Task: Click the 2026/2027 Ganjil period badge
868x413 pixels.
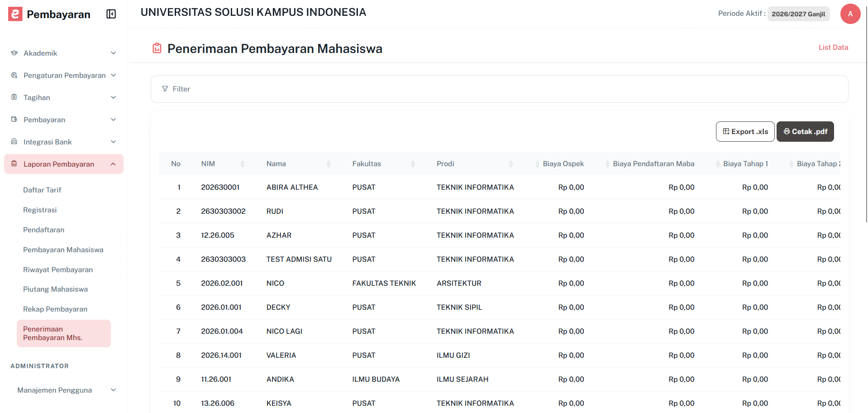Action: click(798, 14)
